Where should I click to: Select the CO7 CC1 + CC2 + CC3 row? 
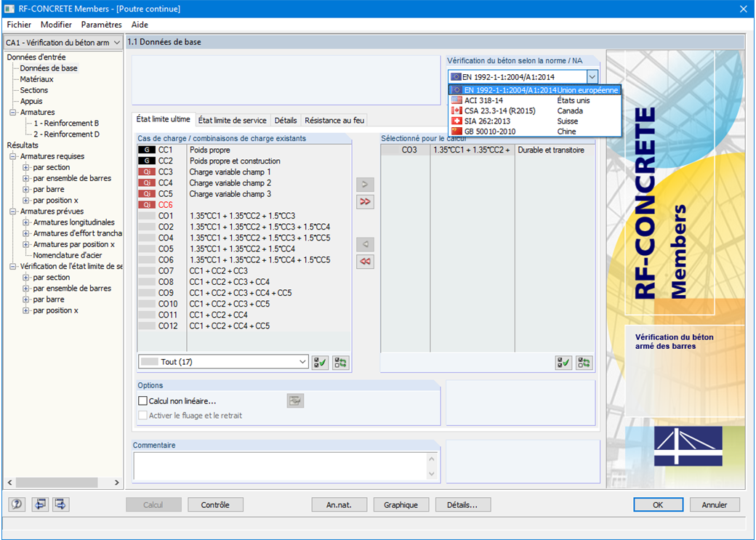244,271
